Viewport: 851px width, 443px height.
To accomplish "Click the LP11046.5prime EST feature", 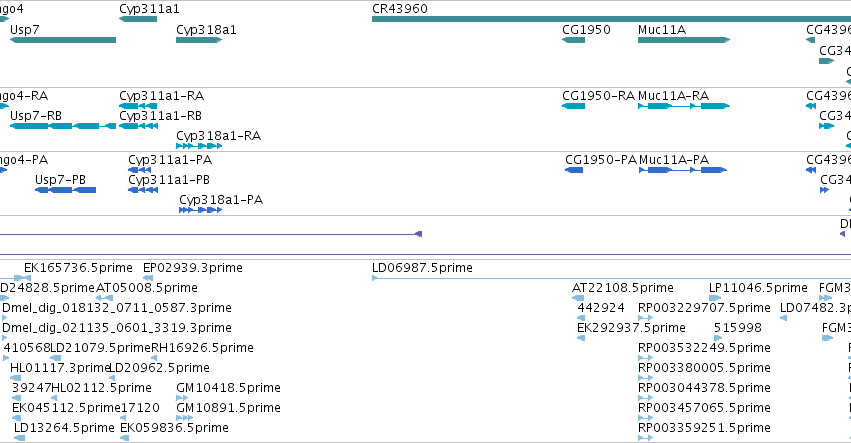I will [x=715, y=298].
